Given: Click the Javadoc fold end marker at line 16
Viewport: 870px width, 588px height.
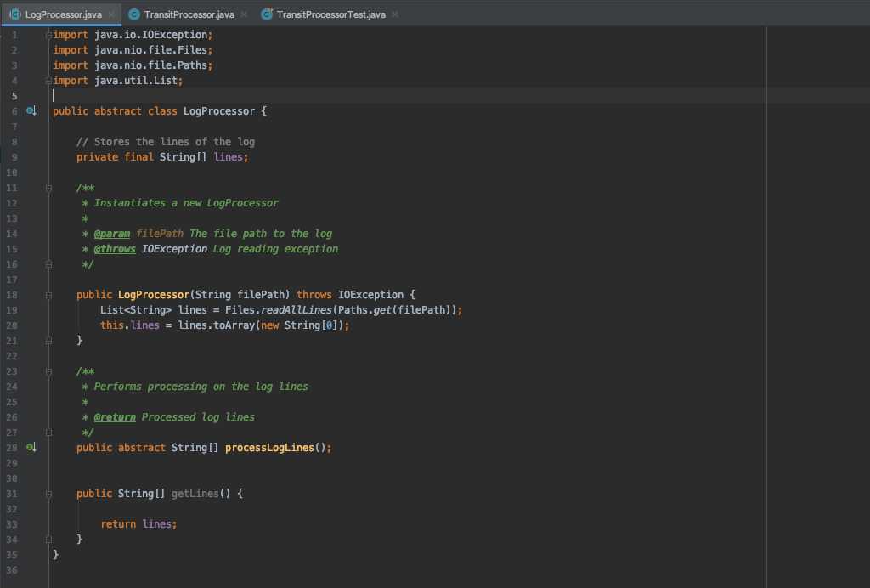Looking at the screenshot, I should click(48, 264).
